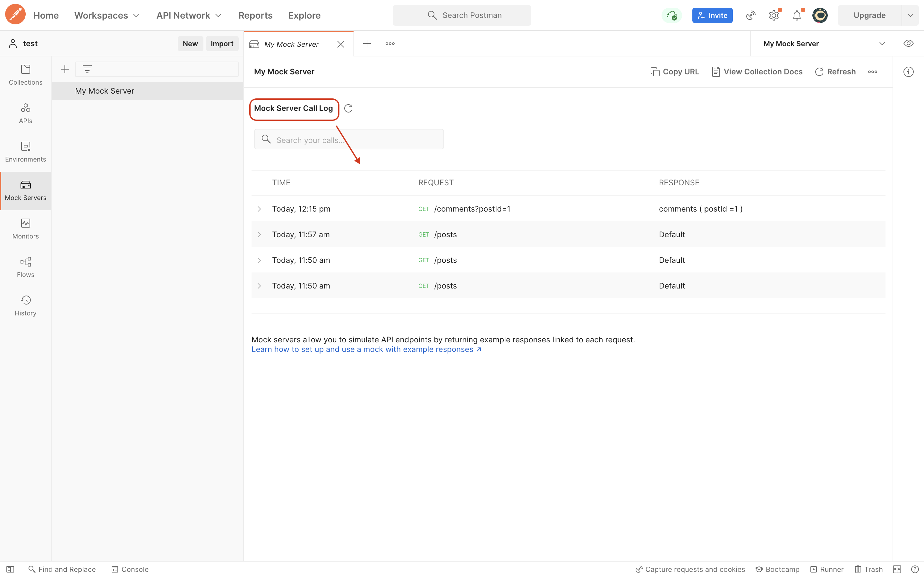Open the Environments sidebar section
The width and height of the screenshot is (924, 577).
(x=26, y=152)
